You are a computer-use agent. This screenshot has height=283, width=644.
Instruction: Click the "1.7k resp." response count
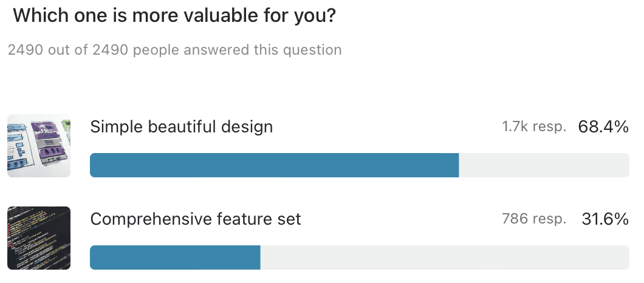tap(534, 127)
